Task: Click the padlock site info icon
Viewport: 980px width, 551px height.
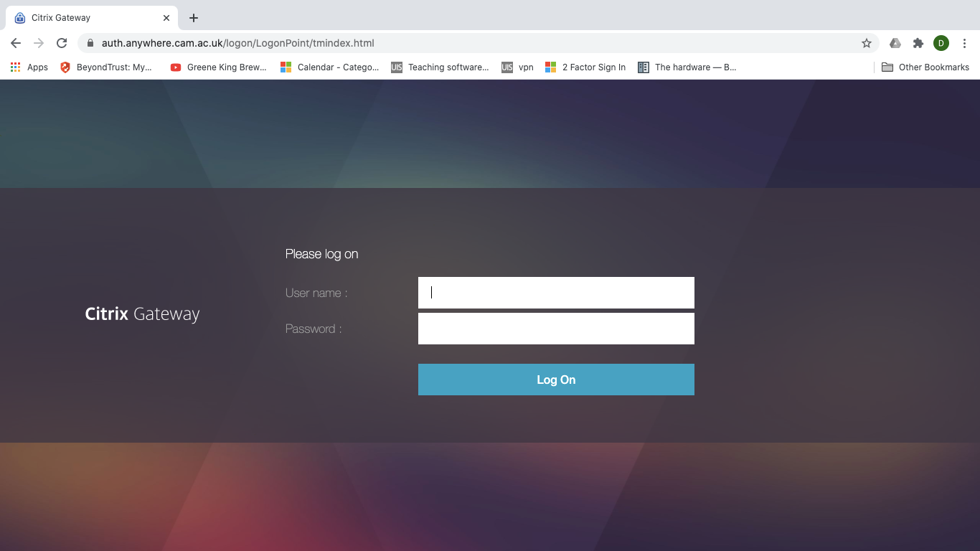Action: 90,43
